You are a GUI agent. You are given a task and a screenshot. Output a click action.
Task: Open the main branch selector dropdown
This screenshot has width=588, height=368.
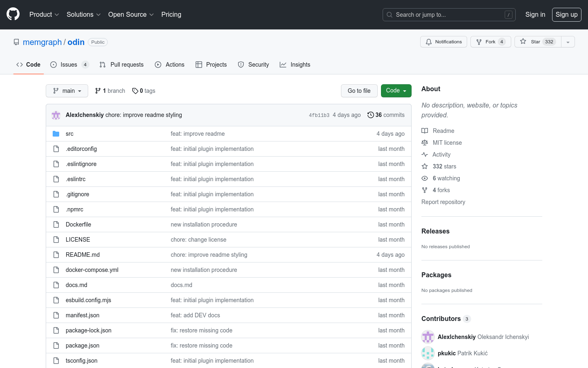[x=67, y=91]
